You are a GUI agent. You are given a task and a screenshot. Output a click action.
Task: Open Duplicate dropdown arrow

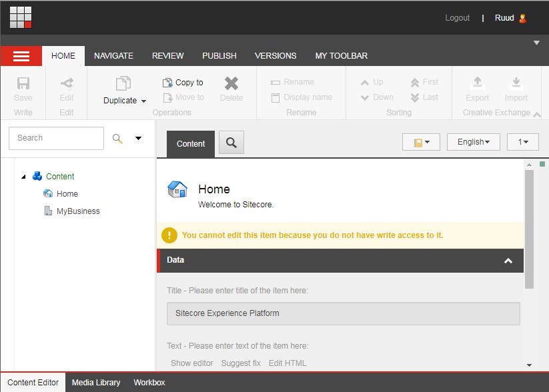coord(143,101)
